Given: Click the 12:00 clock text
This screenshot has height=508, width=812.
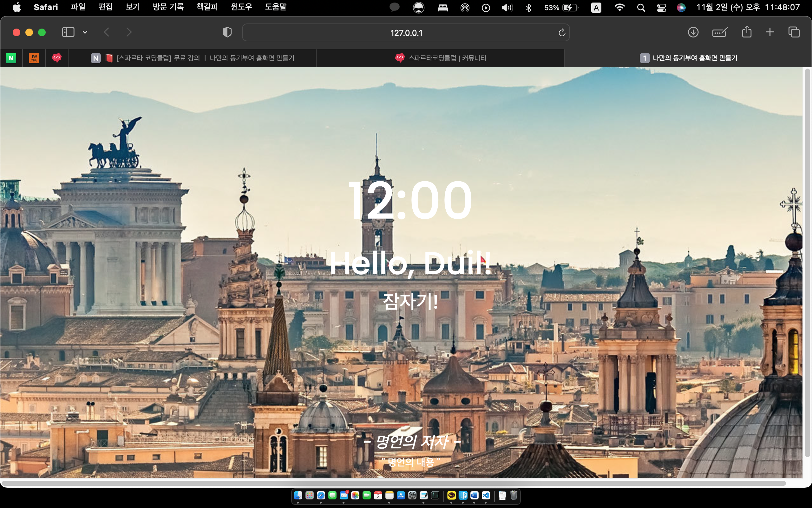Looking at the screenshot, I should click(410, 200).
